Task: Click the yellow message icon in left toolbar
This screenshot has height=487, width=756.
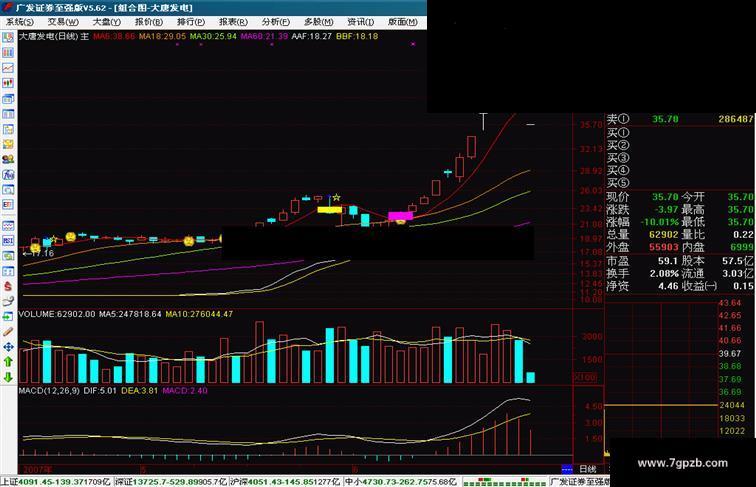Action: [x=8, y=144]
